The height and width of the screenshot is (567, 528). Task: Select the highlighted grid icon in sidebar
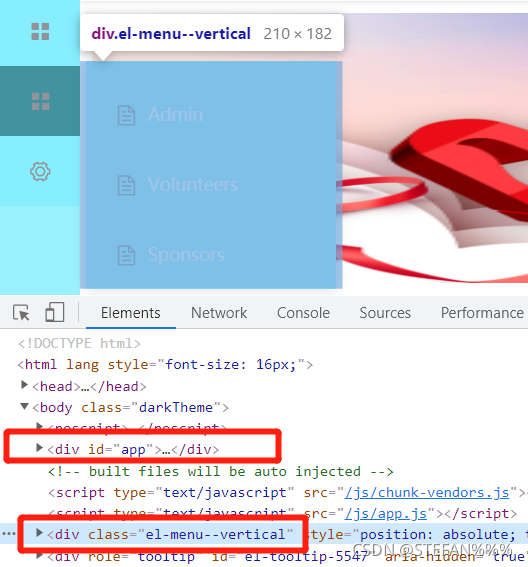pos(41,101)
